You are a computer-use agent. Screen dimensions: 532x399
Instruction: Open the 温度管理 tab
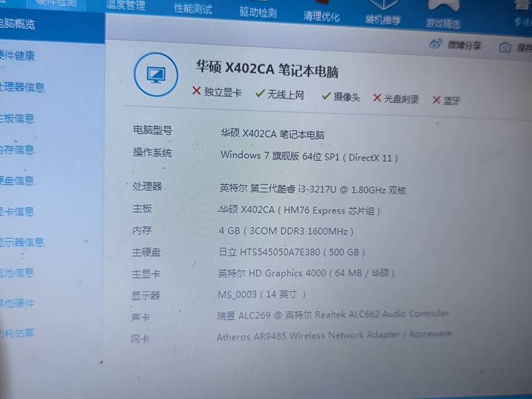click(x=126, y=5)
